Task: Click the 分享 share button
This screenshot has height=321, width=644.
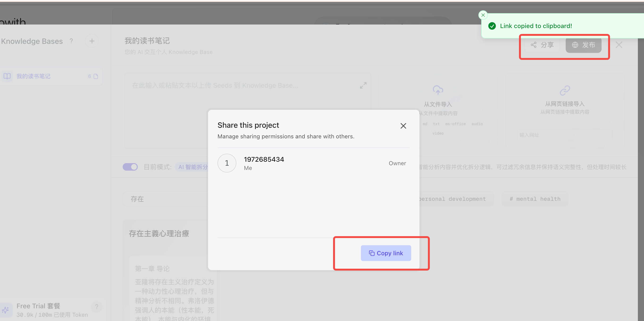Action: 542,45
